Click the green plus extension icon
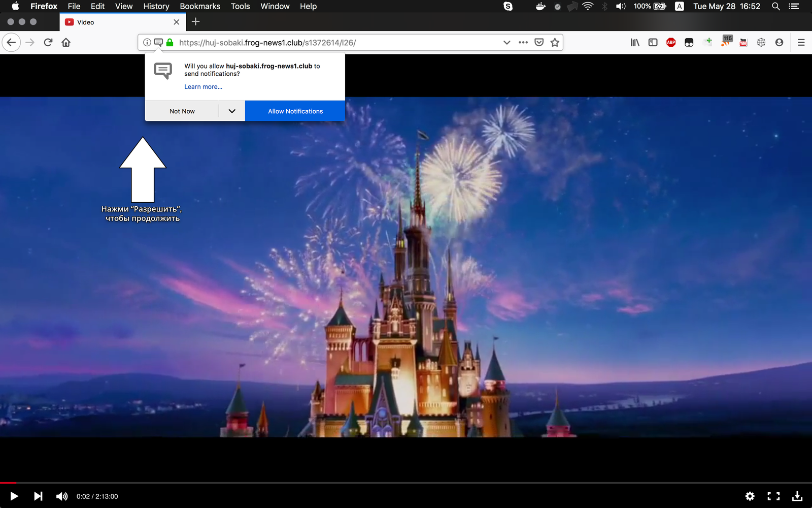The height and width of the screenshot is (508, 812). coord(707,42)
